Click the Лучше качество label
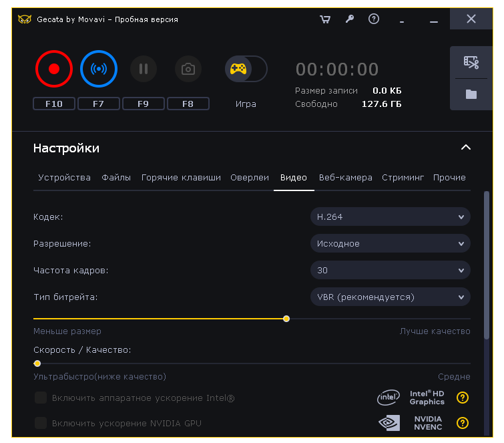 tap(435, 331)
